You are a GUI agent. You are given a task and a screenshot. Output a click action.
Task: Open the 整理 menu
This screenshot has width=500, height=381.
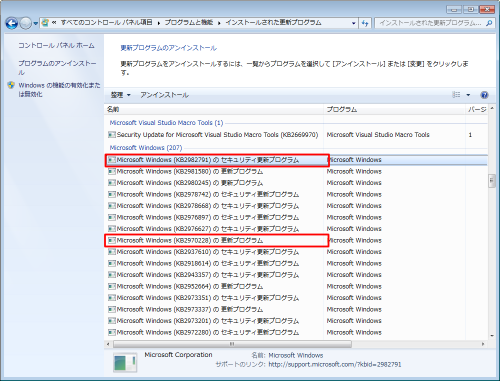pyautogui.click(x=120, y=95)
